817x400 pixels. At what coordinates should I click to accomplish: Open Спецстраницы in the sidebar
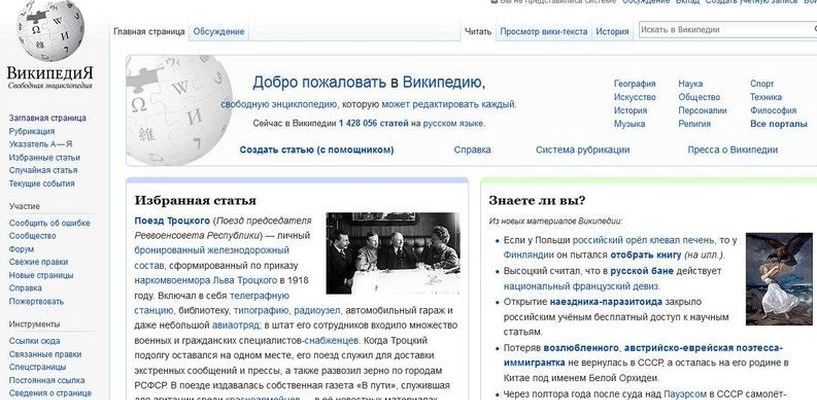point(38,367)
